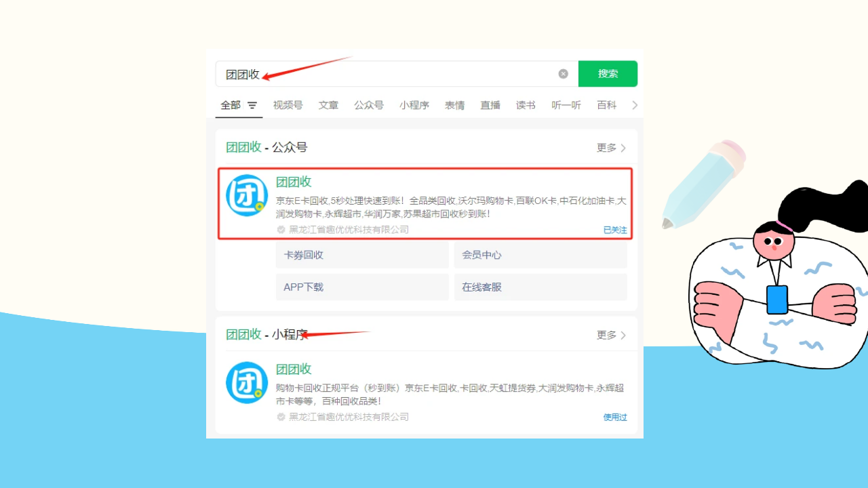Open the 团团收 小程序 title link

pyautogui.click(x=294, y=369)
